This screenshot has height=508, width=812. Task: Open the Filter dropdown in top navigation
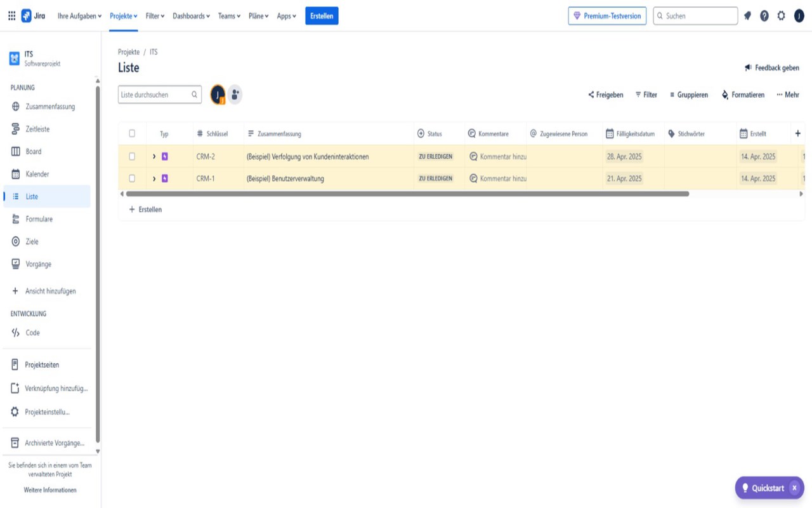[x=155, y=16]
